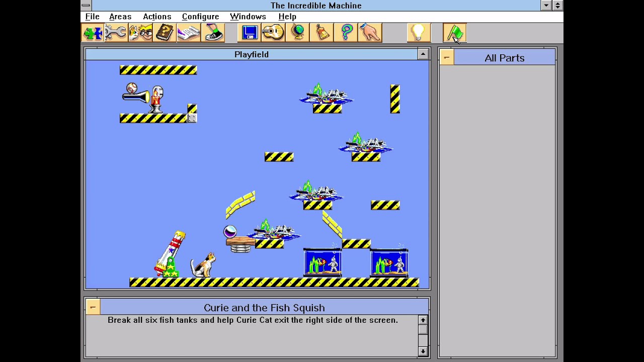644x362 pixels.
Task: Select the left fish tank on the floor
Action: pyautogui.click(x=323, y=262)
